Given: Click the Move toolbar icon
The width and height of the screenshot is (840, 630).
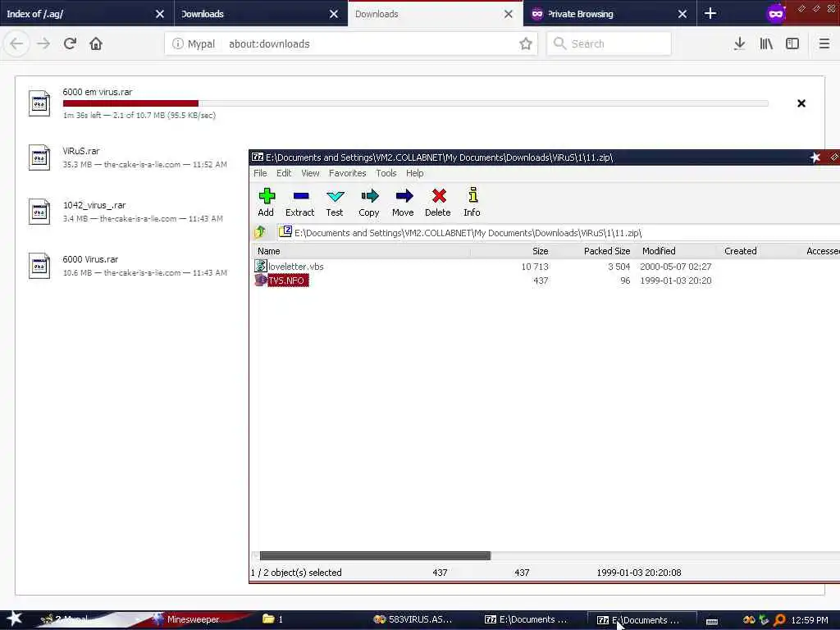Looking at the screenshot, I should coord(404,202).
